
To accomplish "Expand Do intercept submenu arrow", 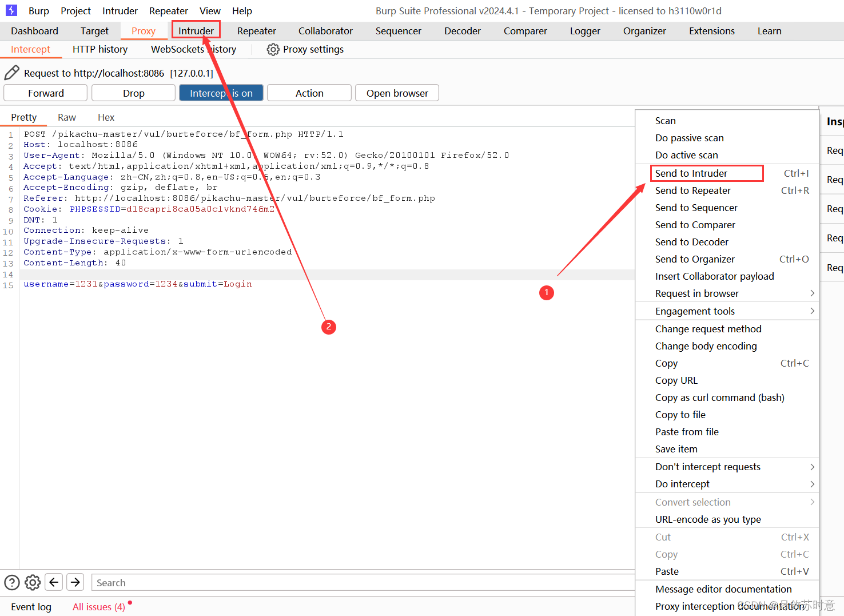I will (813, 484).
